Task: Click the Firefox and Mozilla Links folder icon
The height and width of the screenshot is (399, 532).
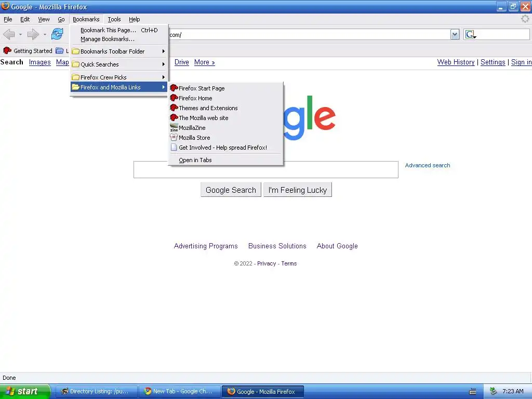Action: pos(75,87)
